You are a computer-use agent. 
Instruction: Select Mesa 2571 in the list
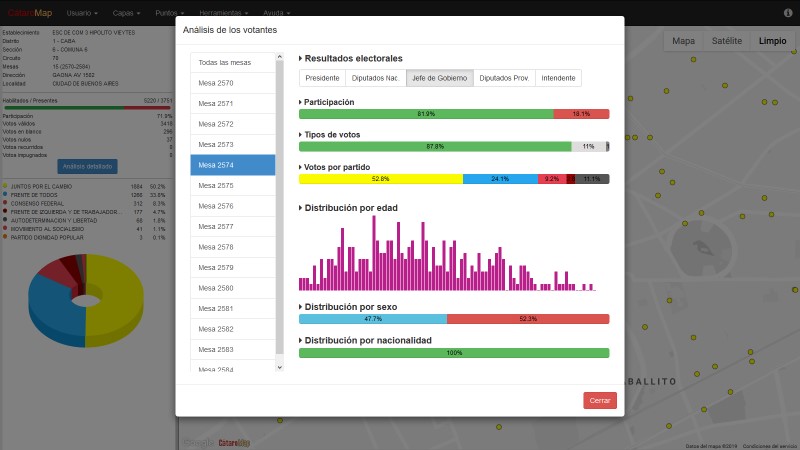(233, 103)
